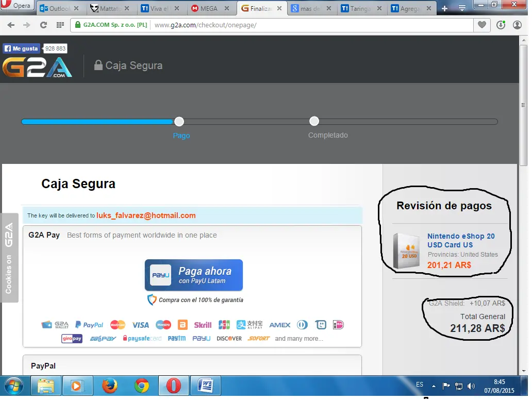
Task: Click the Nintendo eShop card product thumbnail
Action: tap(406, 251)
